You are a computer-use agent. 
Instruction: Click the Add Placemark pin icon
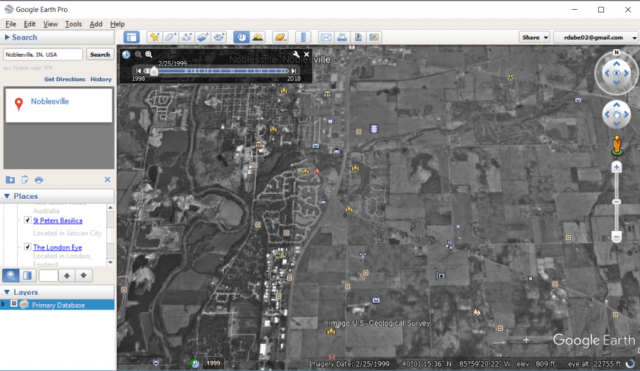(154, 37)
